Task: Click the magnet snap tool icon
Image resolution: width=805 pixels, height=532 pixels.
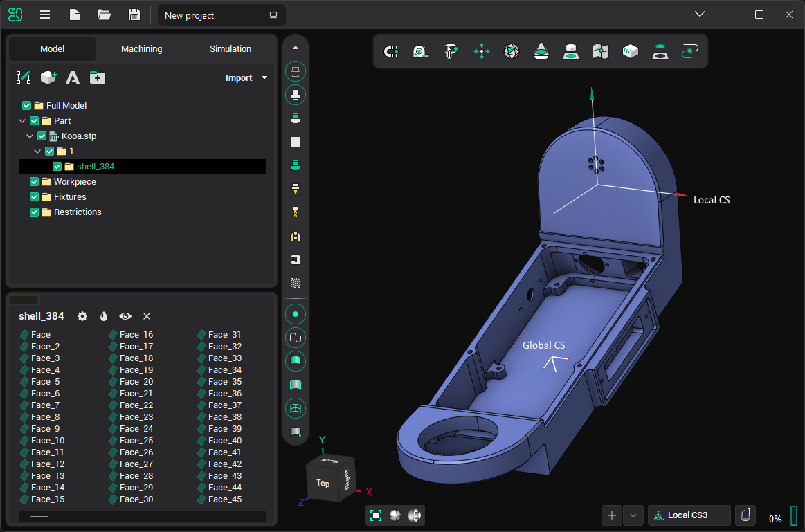Action: (x=391, y=51)
